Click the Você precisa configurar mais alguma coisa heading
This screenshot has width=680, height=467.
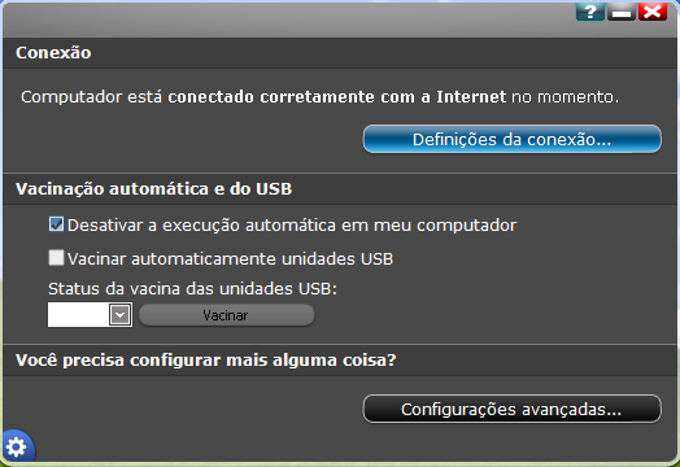pyautogui.click(x=206, y=360)
